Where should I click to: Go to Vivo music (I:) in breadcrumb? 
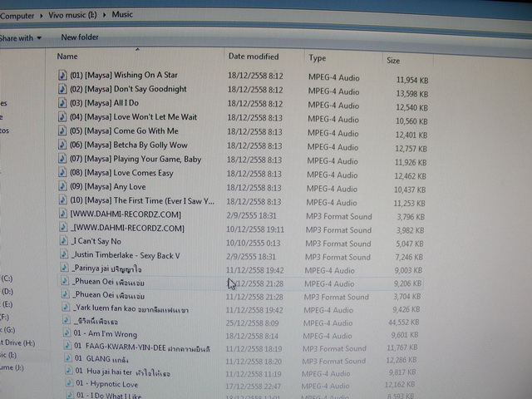pyautogui.click(x=72, y=15)
